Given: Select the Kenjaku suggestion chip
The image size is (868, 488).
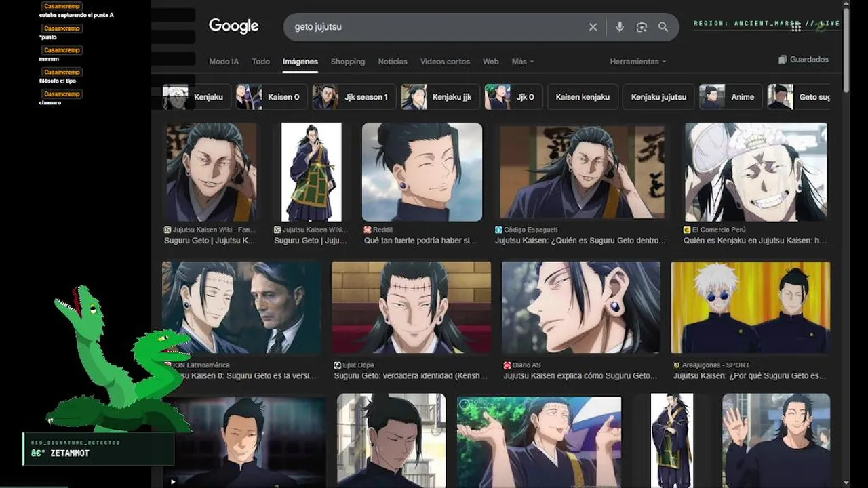Looking at the screenshot, I should tap(197, 97).
